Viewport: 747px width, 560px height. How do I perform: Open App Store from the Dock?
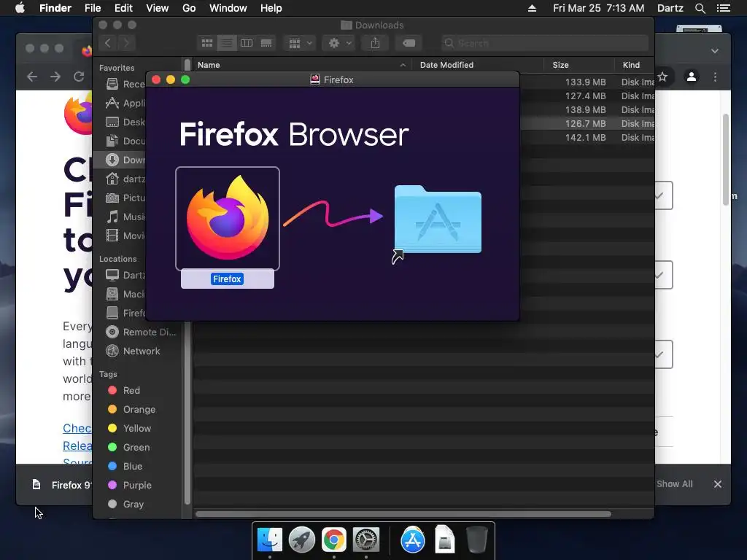[413, 540]
